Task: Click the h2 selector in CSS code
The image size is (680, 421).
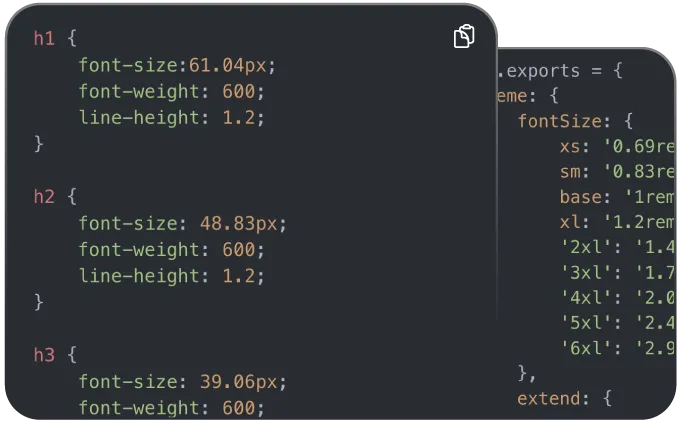Action: (44, 197)
